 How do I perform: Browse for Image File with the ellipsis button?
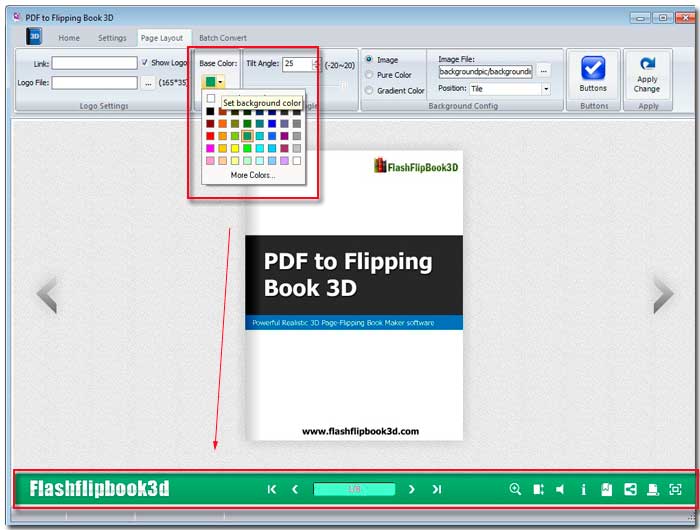543,71
